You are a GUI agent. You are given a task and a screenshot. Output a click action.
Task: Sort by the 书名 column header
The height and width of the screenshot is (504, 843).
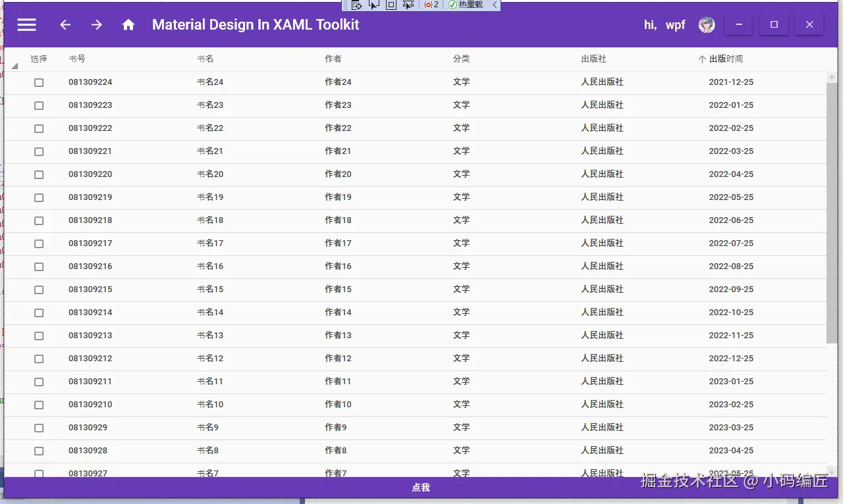205,59
